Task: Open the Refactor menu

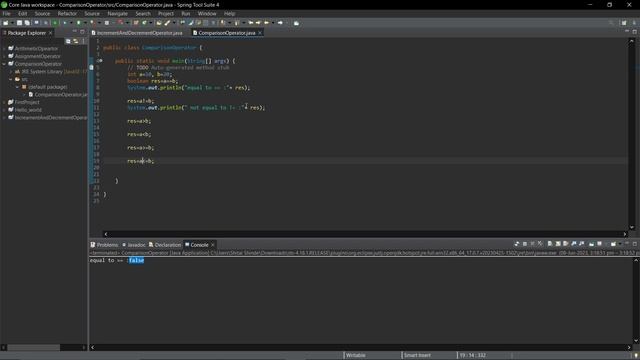Action: point(67,13)
